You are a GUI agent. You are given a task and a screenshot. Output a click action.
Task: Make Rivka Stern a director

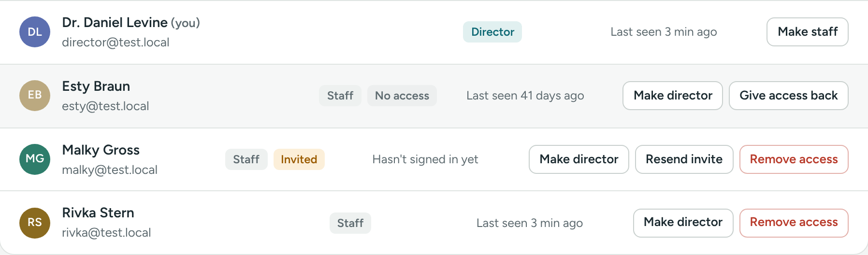point(683,223)
